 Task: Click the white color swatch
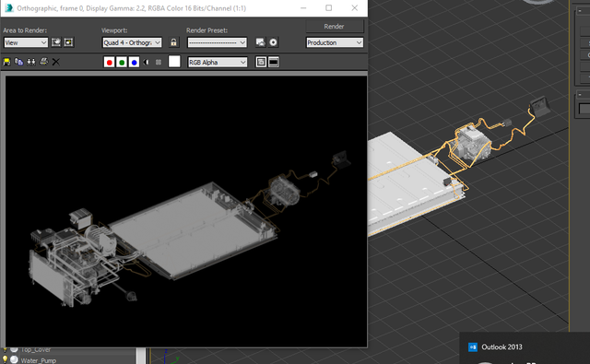pyautogui.click(x=174, y=62)
